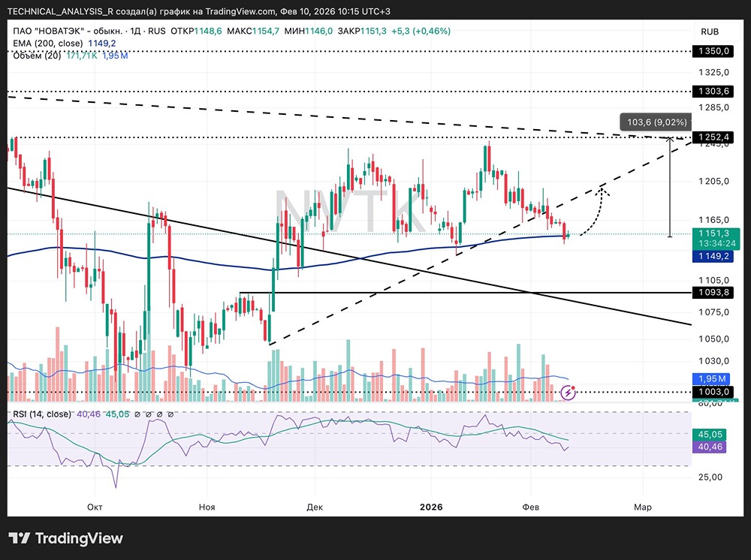Click the dark blue 1149,2 EMA axis label
The width and height of the screenshot is (751, 560).
point(713,257)
